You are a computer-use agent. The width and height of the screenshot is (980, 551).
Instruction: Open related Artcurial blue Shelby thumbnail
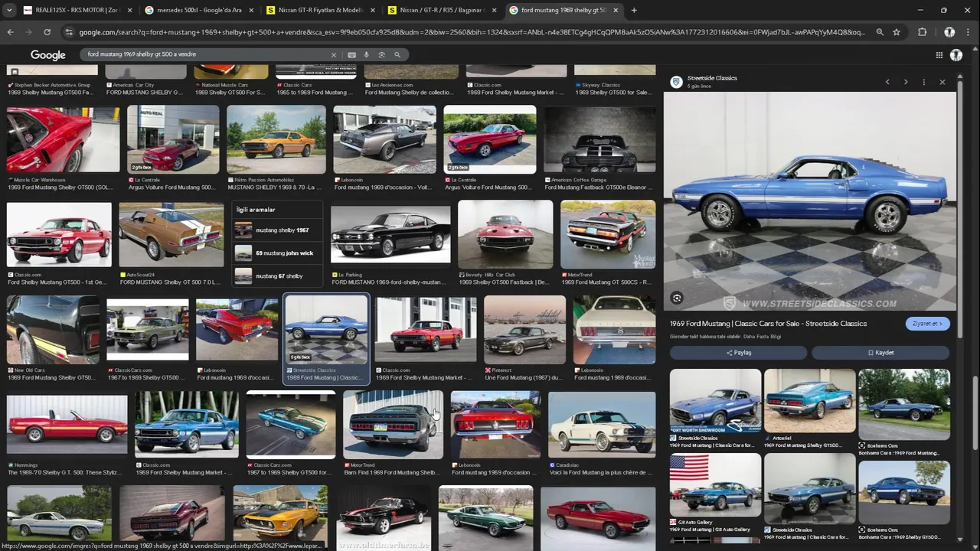pos(809,401)
